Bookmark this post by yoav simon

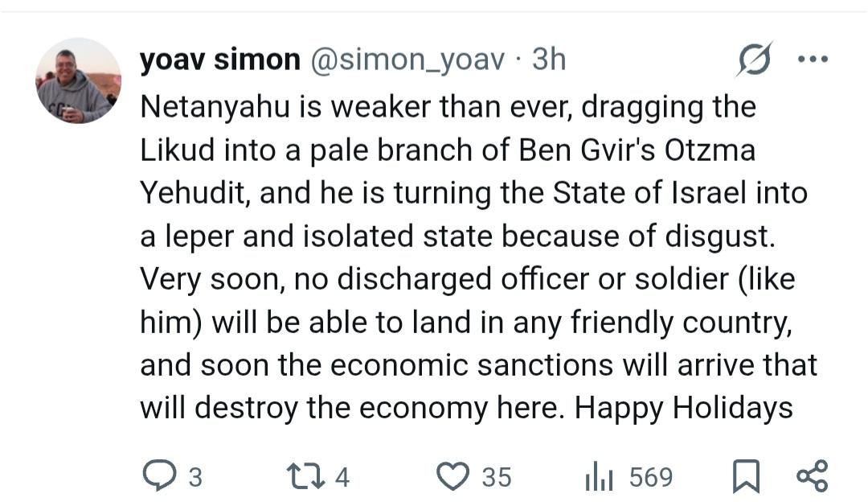(x=746, y=477)
